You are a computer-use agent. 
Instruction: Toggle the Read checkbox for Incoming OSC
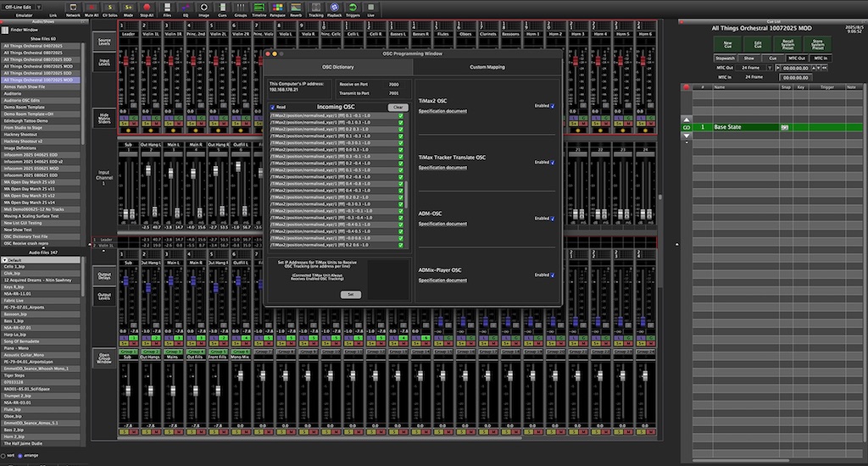272,107
